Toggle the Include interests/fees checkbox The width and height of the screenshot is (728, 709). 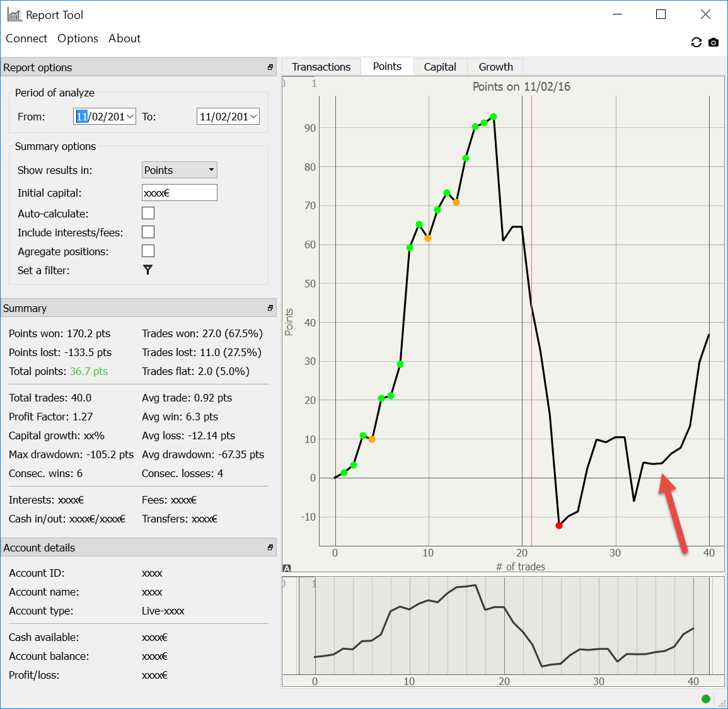click(x=148, y=232)
